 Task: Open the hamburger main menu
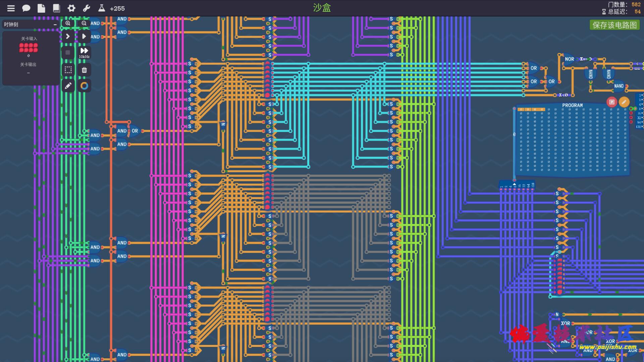tap(11, 8)
